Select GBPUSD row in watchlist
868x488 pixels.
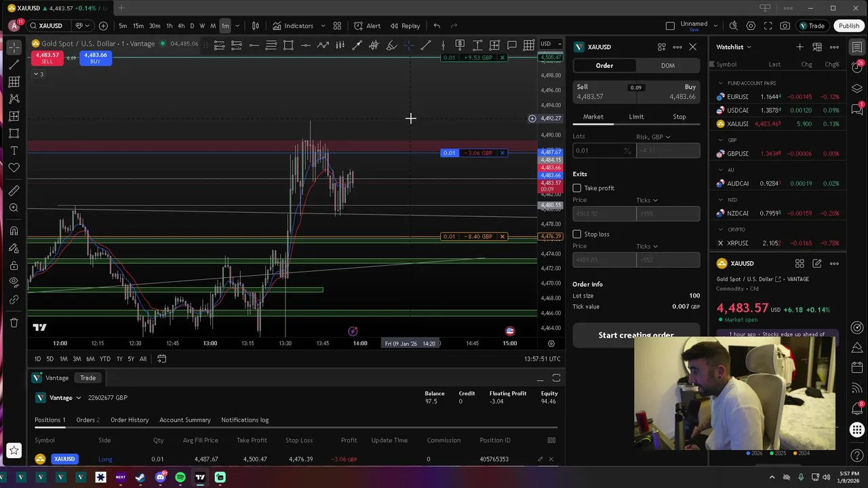777,154
